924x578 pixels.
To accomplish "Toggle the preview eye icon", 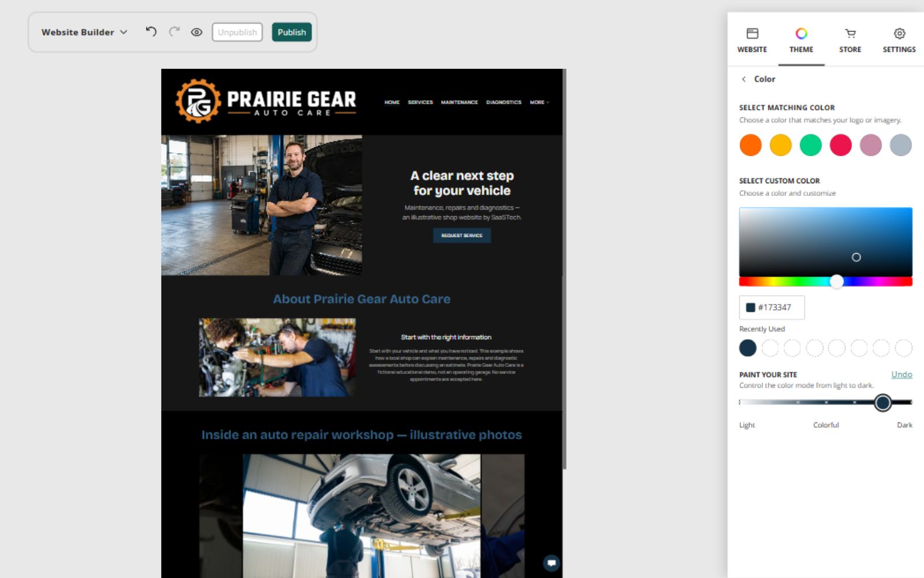I will [196, 32].
